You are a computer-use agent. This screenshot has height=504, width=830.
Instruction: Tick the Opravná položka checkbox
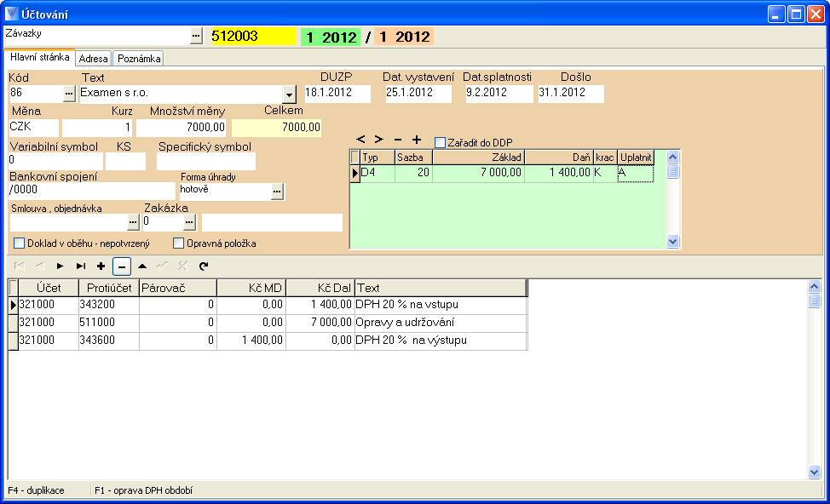pyautogui.click(x=178, y=243)
